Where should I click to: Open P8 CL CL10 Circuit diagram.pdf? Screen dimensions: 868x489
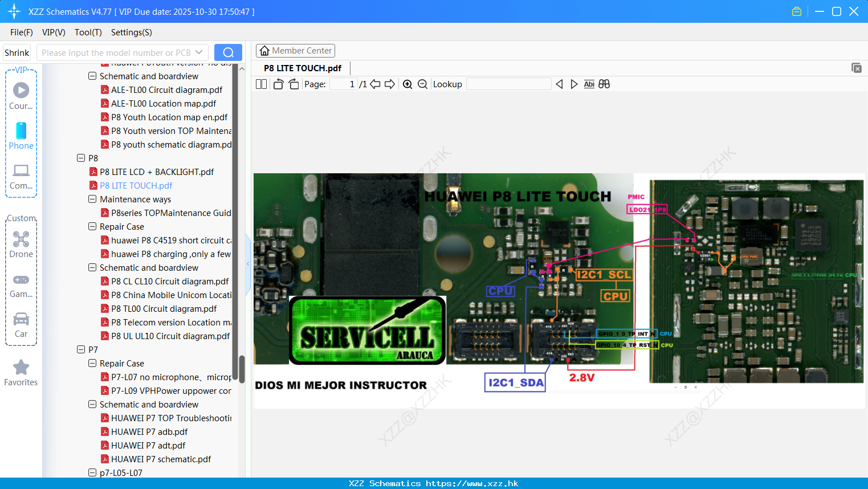pos(170,281)
